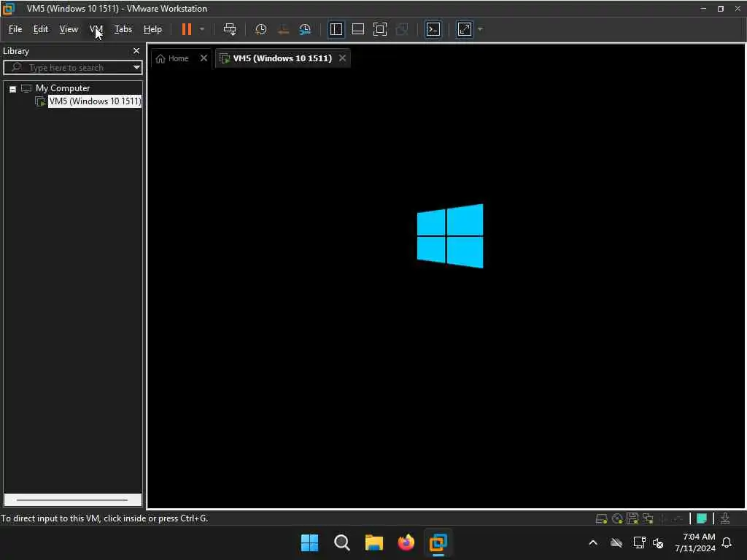This screenshot has width=747, height=560.
Task: Click the teal message log status icon
Action: (701, 518)
